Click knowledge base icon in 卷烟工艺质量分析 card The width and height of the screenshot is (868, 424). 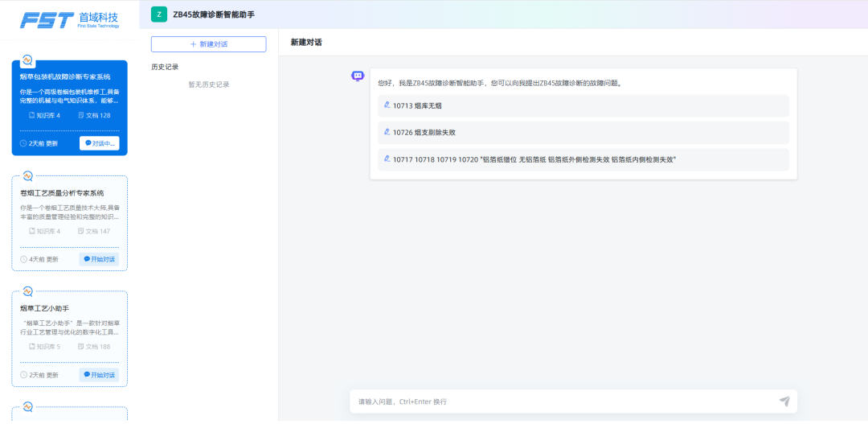31,231
